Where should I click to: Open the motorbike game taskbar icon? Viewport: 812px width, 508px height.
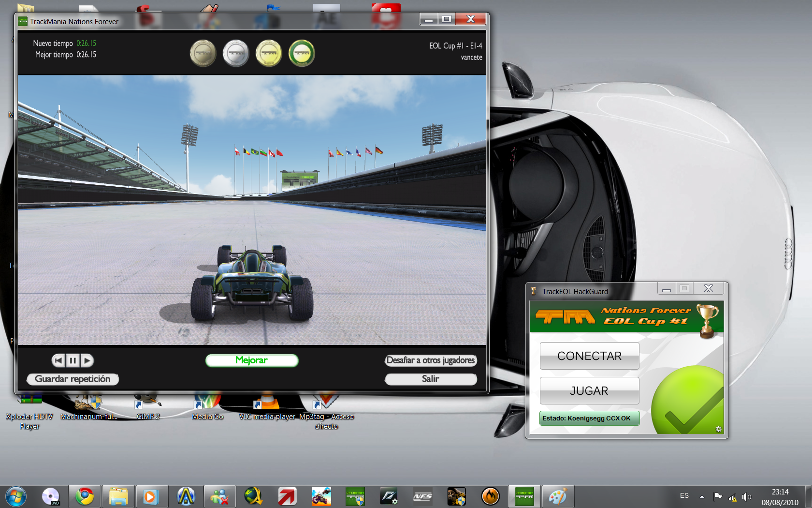[x=321, y=496]
